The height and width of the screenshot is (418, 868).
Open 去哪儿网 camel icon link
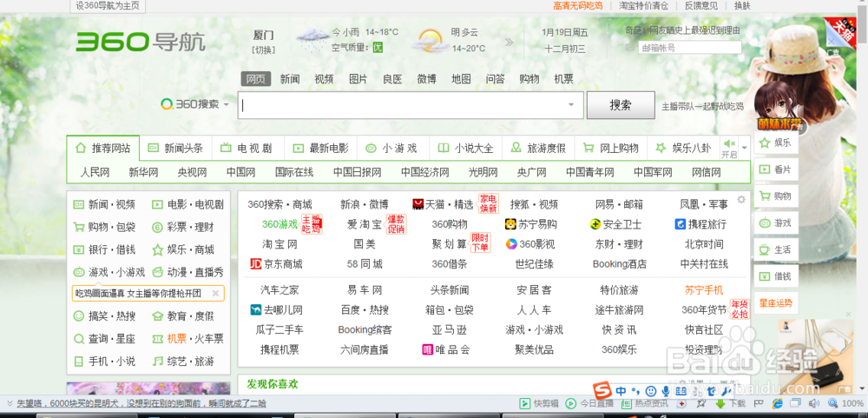coord(276,310)
